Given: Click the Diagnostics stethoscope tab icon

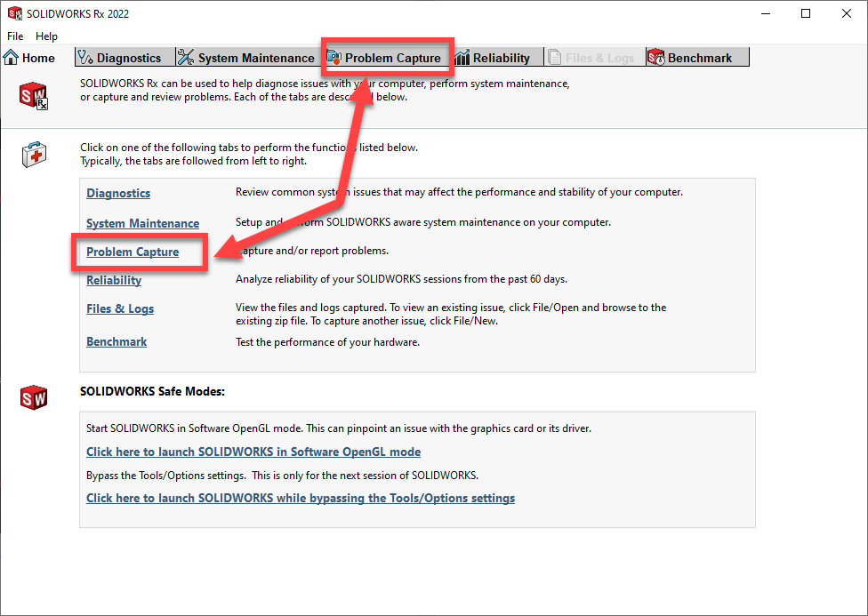Looking at the screenshot, I should 85,58.
